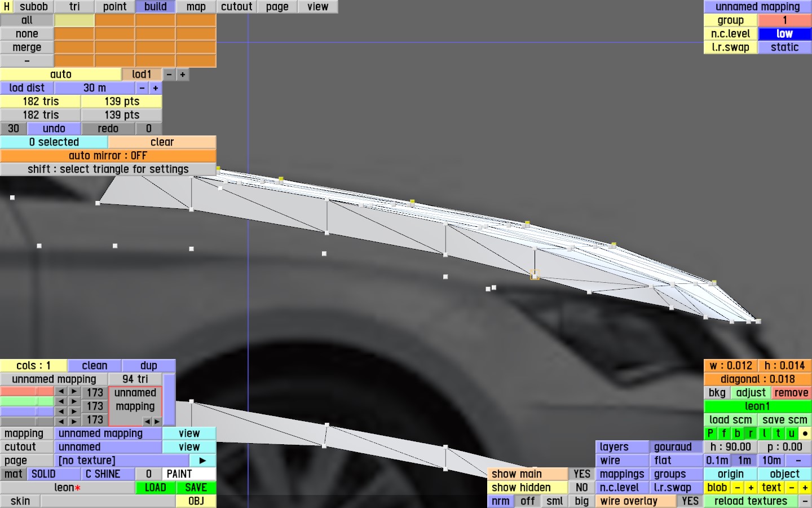Image resolution: width=812 pixels, height=508 pixels.
Task: Open the map mode tab
Action: click(x=196, y=7)
